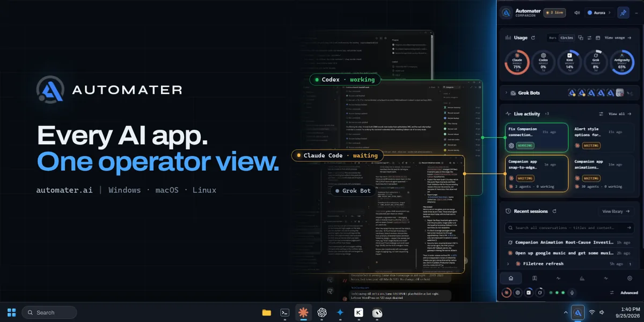Click the Claude mini ring in footer
644x322 pixels.
pos(507,292)
